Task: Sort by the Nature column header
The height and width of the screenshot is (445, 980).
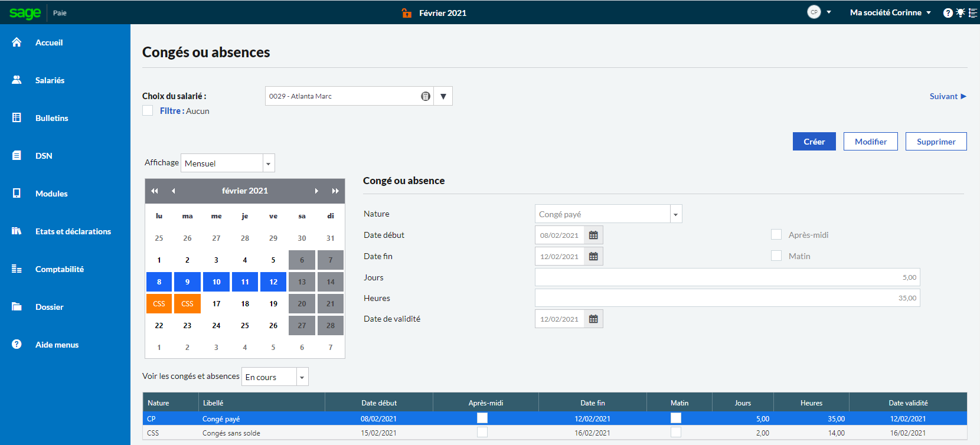Action: click(171, 403)
